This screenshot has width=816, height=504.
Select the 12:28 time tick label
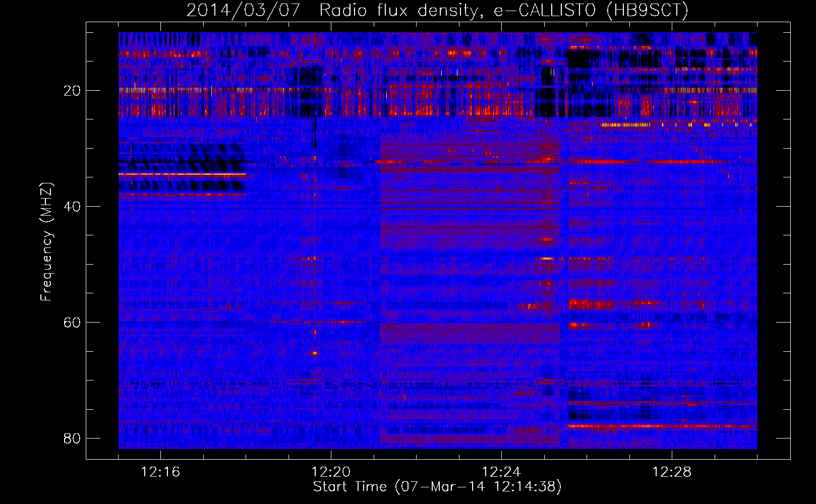[x=672, y=472]
